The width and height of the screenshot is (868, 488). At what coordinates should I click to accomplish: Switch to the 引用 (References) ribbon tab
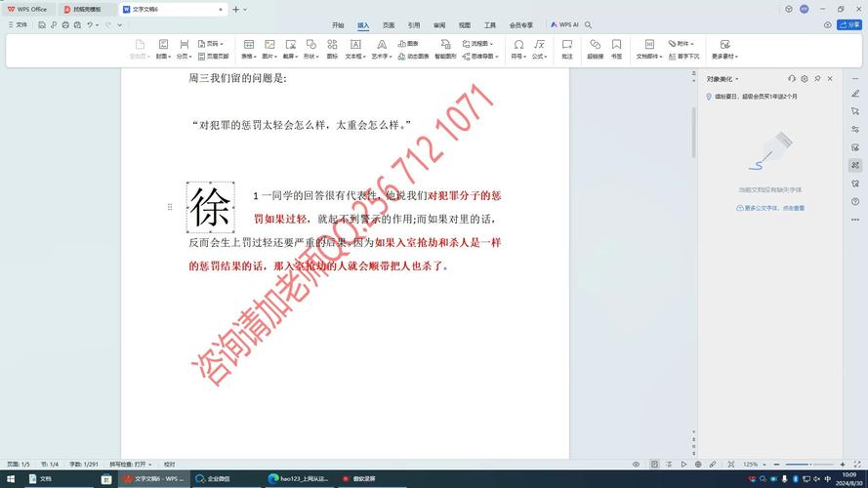[x=414, y=25]
